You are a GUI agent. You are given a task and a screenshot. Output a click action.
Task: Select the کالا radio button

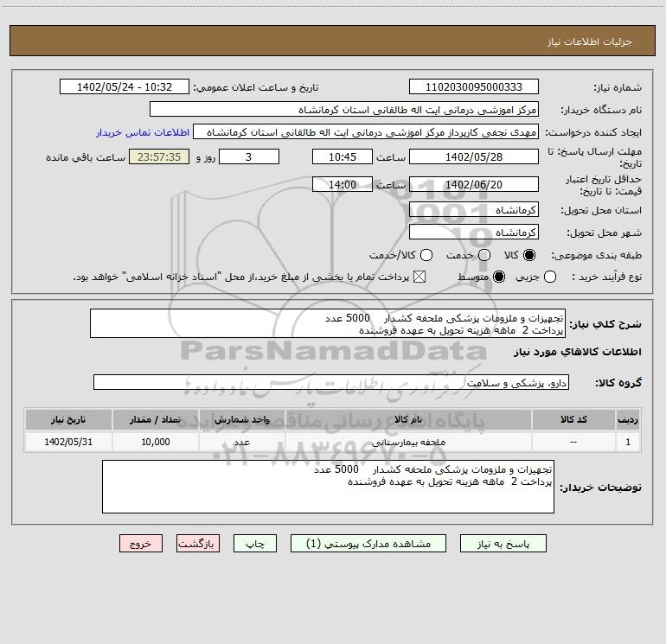pos(529,255)
